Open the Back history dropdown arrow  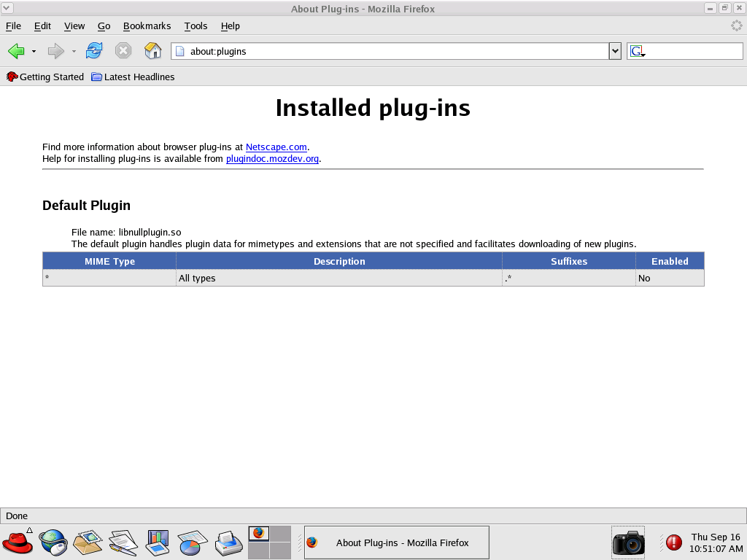(x=34, y=52)
